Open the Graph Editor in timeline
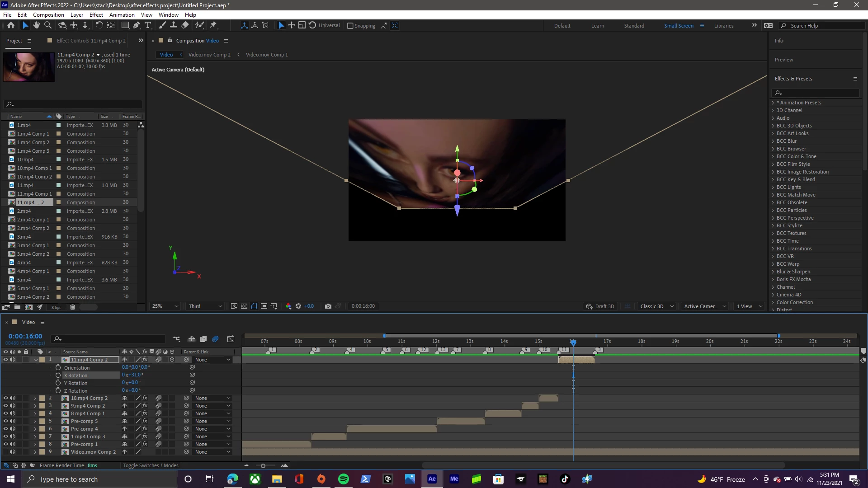This screenshot has width=868, height=488. (x=231, y=339)
